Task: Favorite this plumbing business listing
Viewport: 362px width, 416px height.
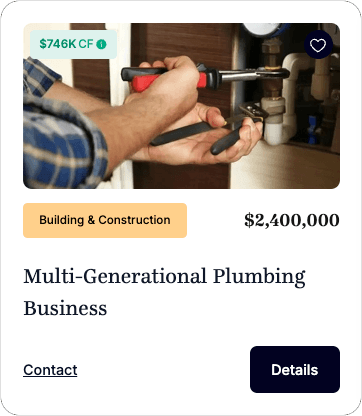Action: (318, 45)
